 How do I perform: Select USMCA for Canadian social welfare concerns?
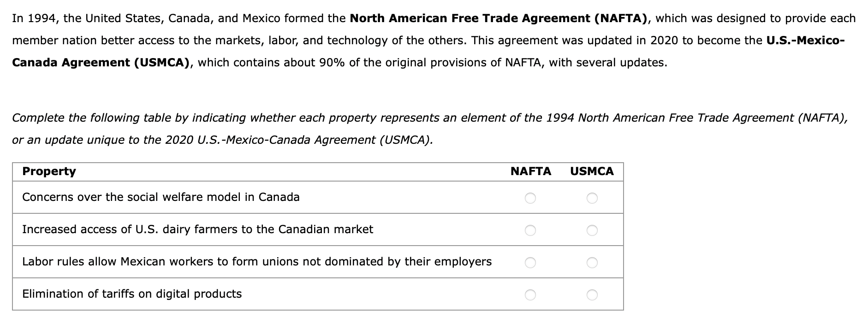coord(593,199)
